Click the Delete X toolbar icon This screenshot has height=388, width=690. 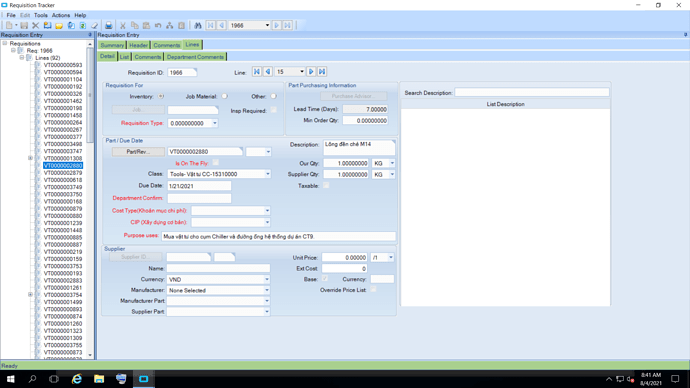pyautogui.click(x=36, y=26)
